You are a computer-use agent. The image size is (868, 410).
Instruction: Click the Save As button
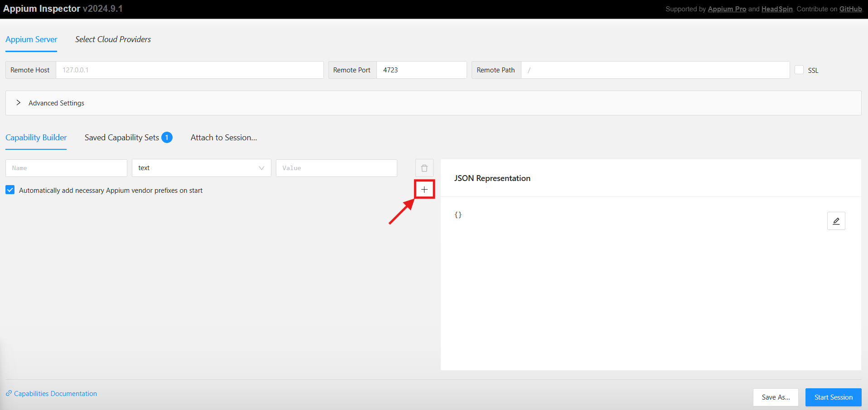[x=776, y=397]
